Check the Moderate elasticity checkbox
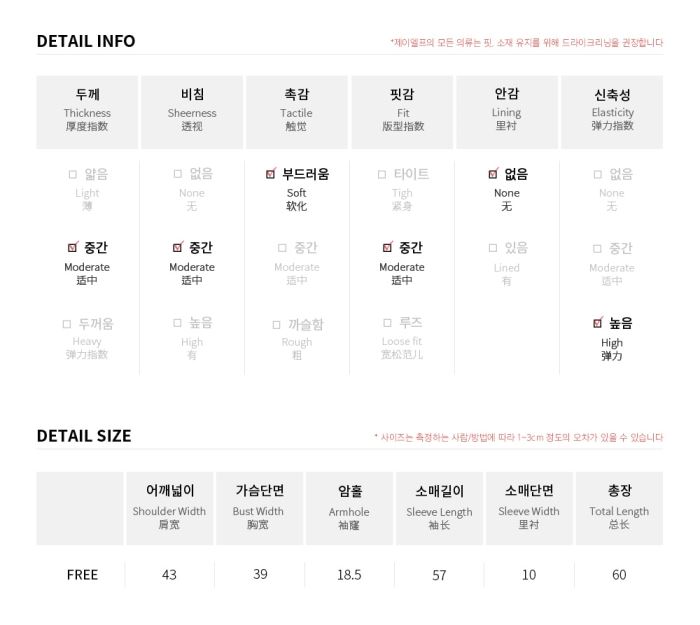The width and height of the screenshot is (700, 625). point(597,249)
